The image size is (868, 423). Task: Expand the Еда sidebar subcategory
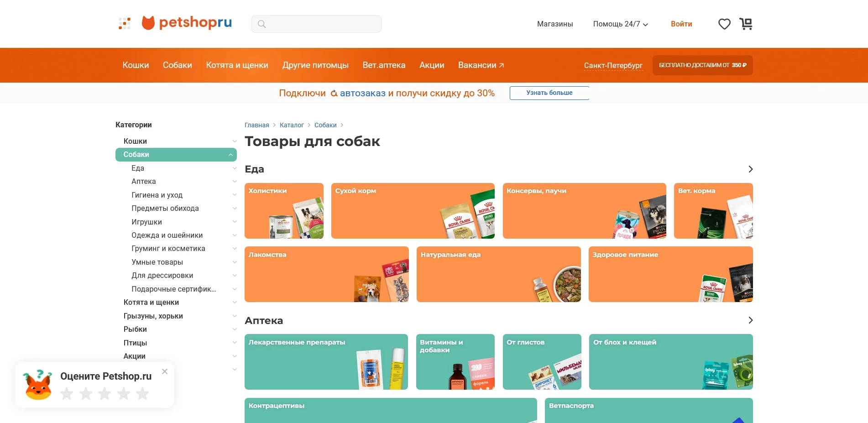[234, 168]
